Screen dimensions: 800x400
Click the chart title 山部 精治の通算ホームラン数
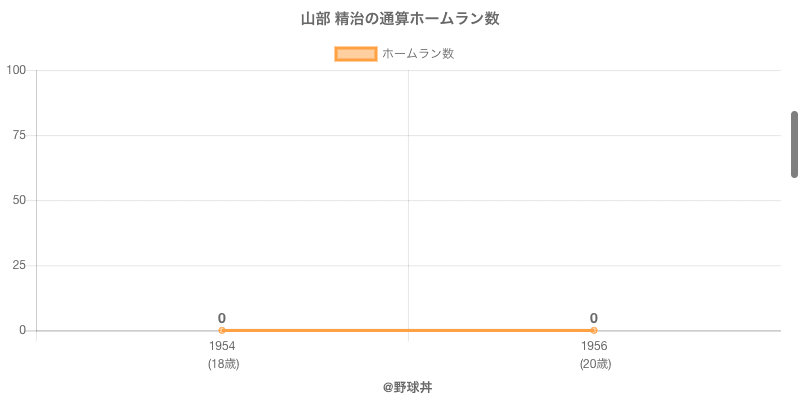[400, 19]
